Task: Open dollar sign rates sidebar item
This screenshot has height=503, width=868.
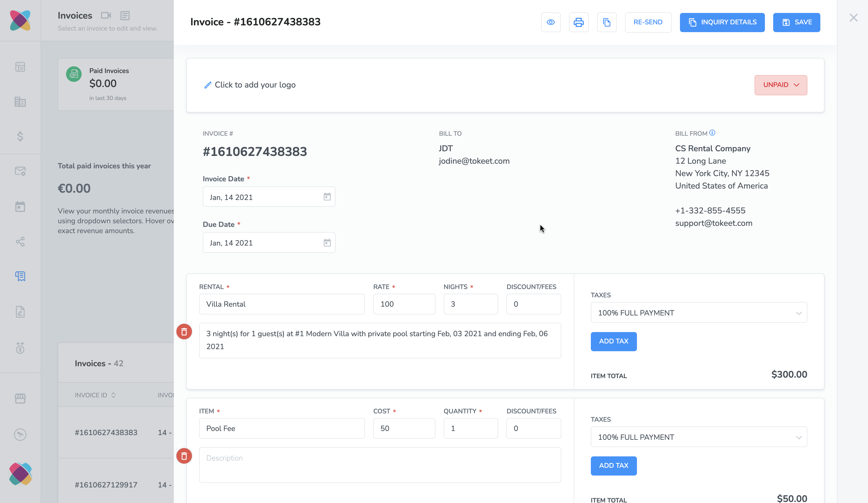Action: tap(20, 136)
